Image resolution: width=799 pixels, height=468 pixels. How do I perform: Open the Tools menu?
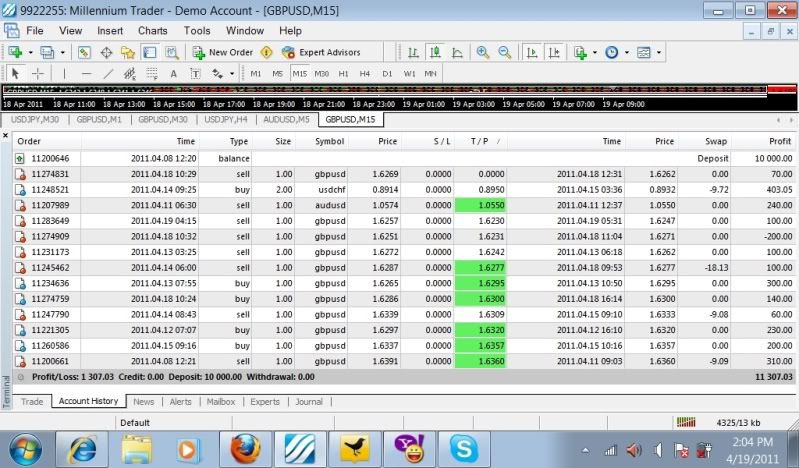[x=197, y=31]
